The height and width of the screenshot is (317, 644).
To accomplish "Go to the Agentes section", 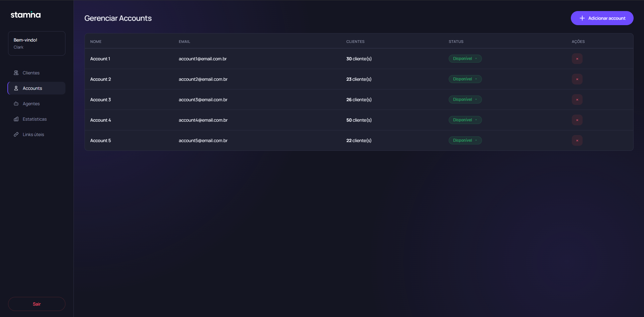I will coord(37,104).
